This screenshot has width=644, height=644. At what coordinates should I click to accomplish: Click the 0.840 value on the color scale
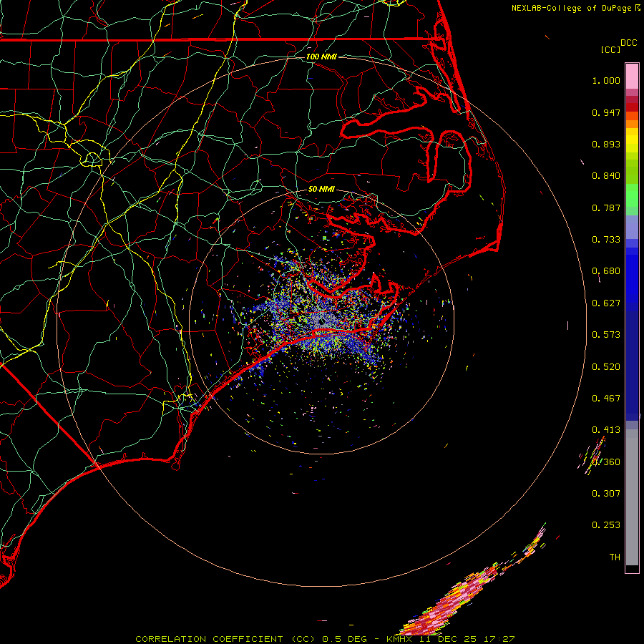pos(606,176)
